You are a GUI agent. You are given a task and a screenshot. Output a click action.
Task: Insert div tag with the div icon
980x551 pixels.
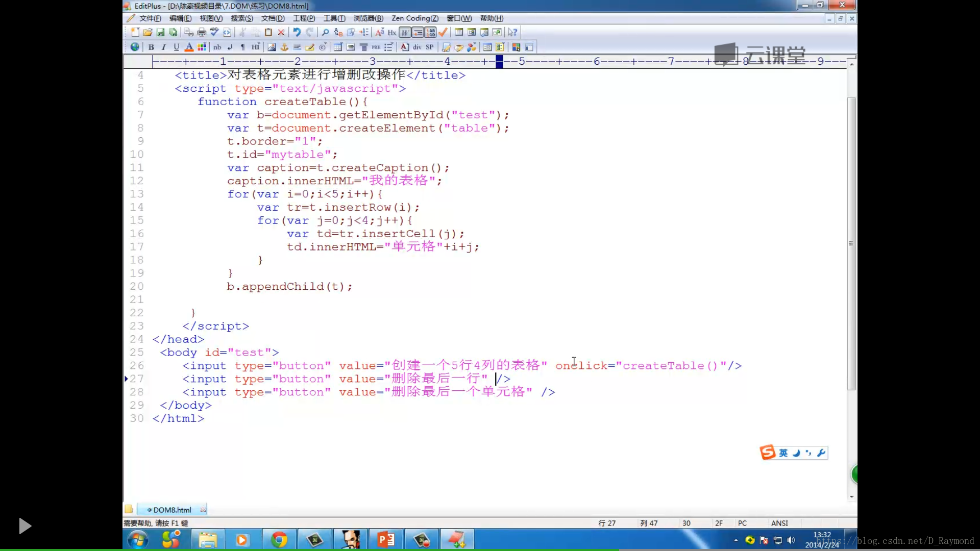click(417, 47)
